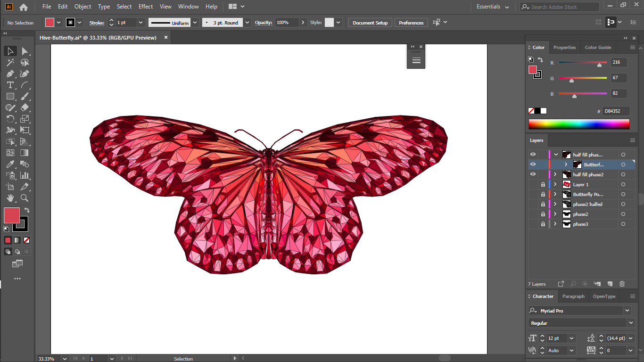Pick the Paintbrush tool

point(25,96)
